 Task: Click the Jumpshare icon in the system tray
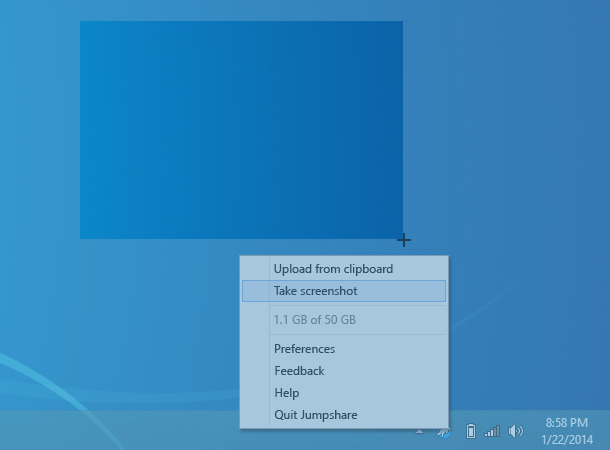[x=444, y=432]
